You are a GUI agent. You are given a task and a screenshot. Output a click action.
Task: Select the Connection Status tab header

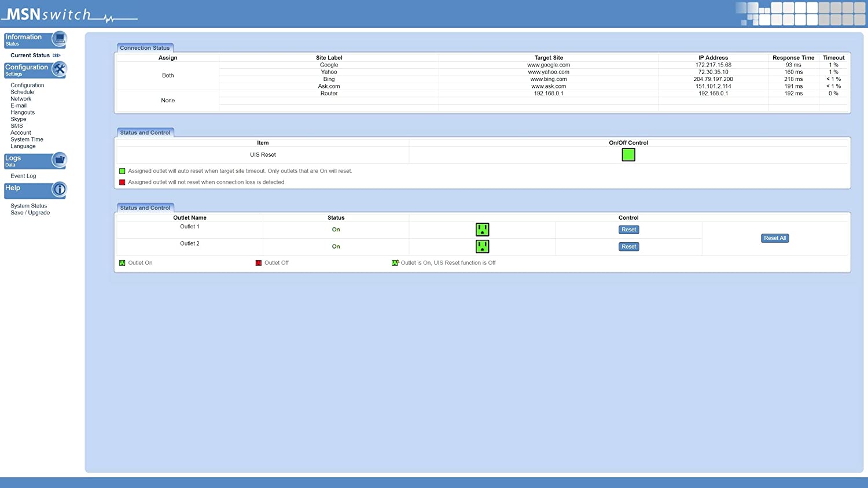click(x=145, y=48)
